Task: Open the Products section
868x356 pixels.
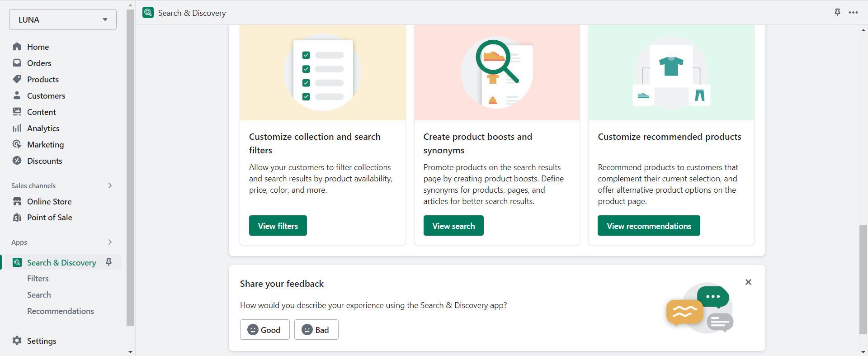Action: (x=43, y=79)
